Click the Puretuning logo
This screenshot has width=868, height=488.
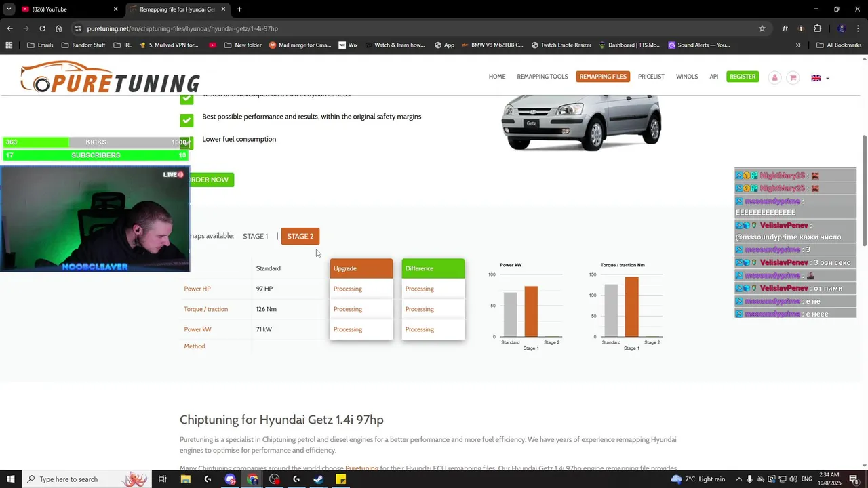click(x=110, y=77)
